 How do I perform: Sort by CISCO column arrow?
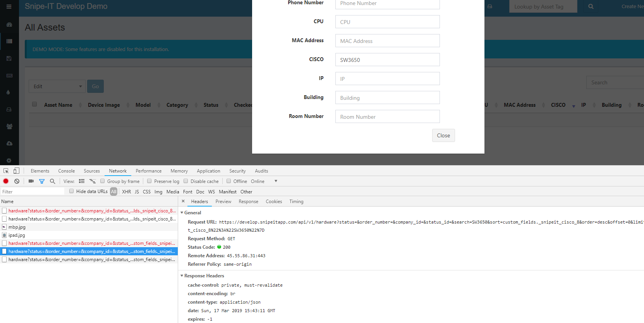click(574, 105)
